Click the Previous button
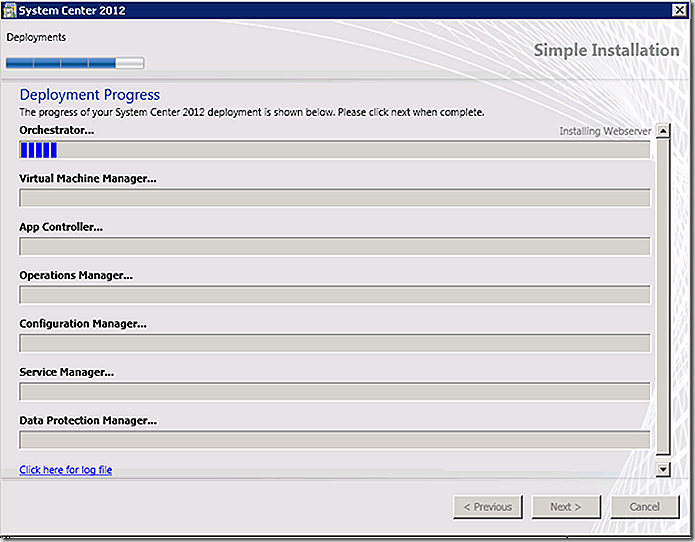Screen dimensions: 695x542 (x=488, y=507)
